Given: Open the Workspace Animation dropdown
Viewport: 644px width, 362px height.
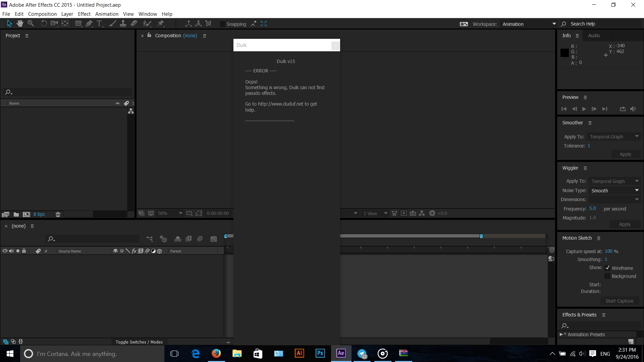Looking at the screenshot, I should (x=529, y=24).
